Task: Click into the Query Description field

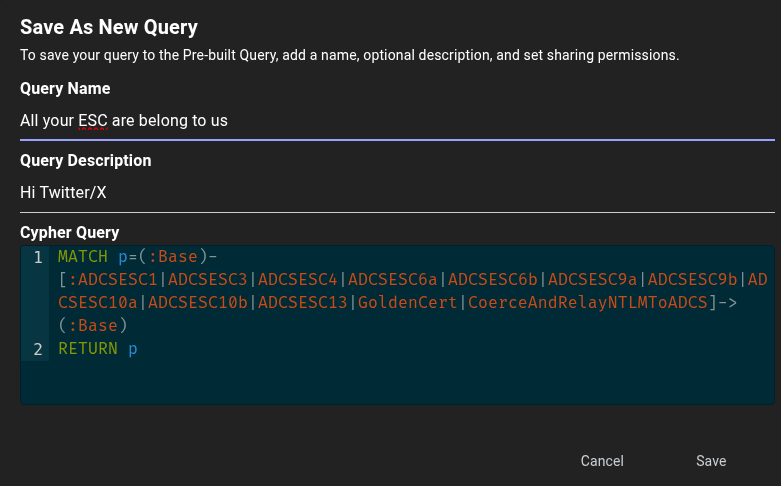Action: [x=397, y=193]
